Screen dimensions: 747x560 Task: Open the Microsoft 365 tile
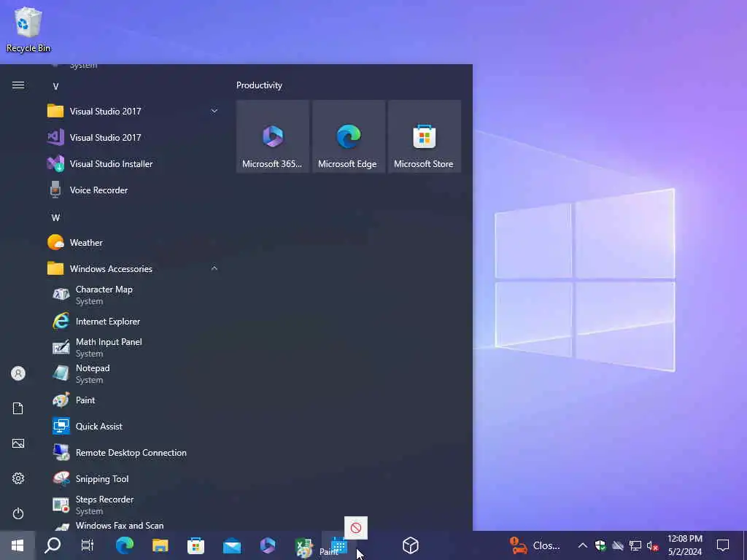(x=273, y=136)
